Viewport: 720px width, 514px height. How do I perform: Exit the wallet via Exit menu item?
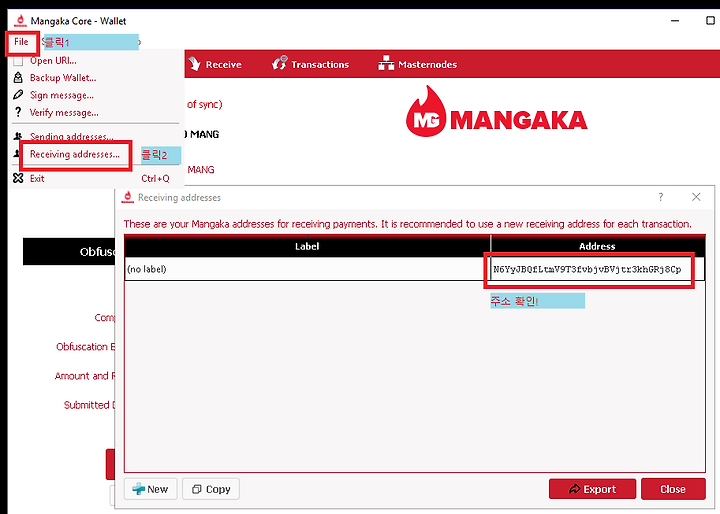(x=37, y=178)
